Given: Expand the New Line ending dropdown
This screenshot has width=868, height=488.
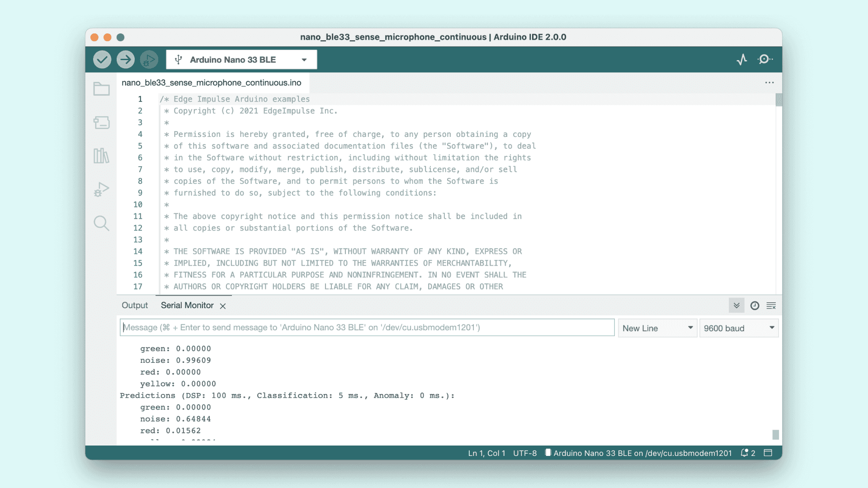Looking at the screenshot, I should tap(657, 328).
